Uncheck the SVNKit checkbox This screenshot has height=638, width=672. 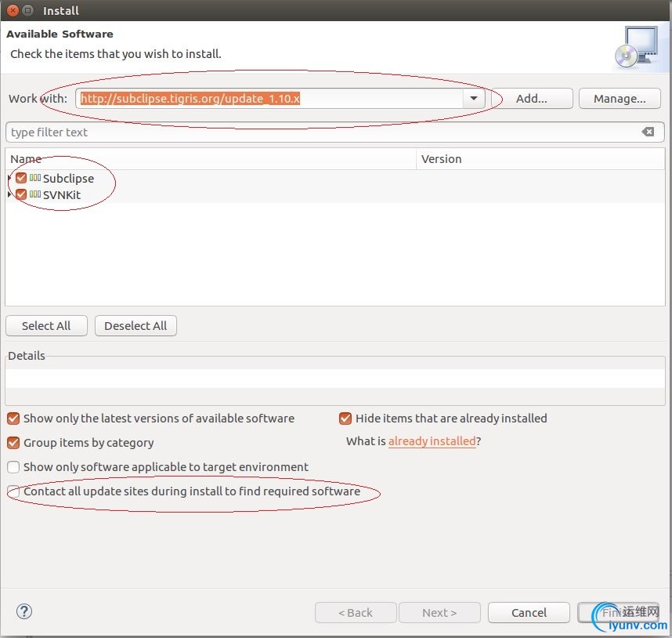point(21,194)
